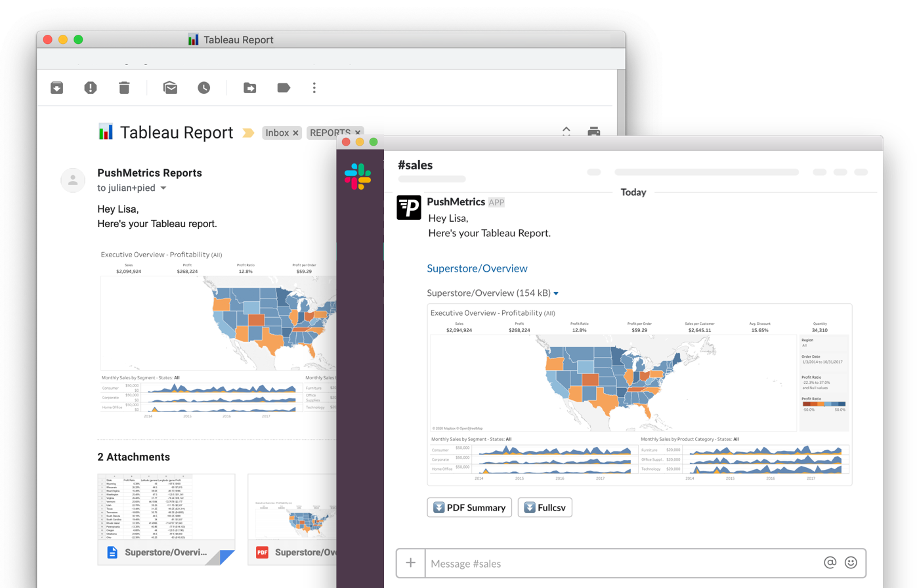Viewport: 917px width, 588px height.
Task: Click the importance marker beside the Tableau Report subject
Action: [248, 133]
